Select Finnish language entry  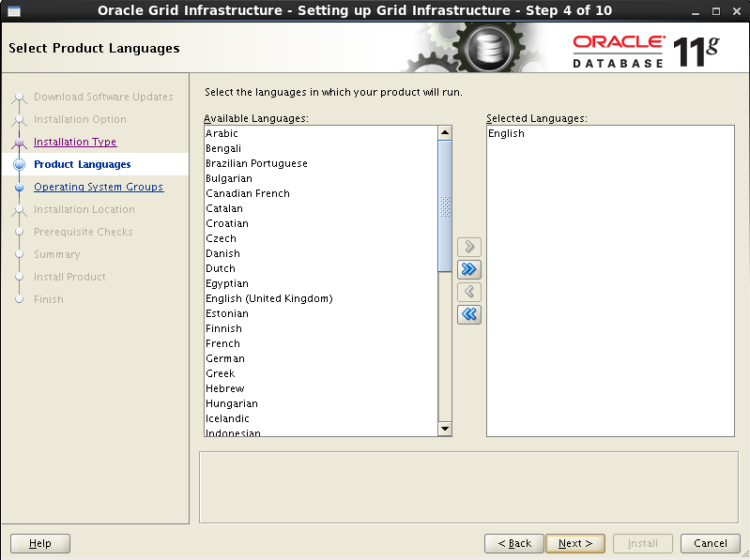point(320,328)
